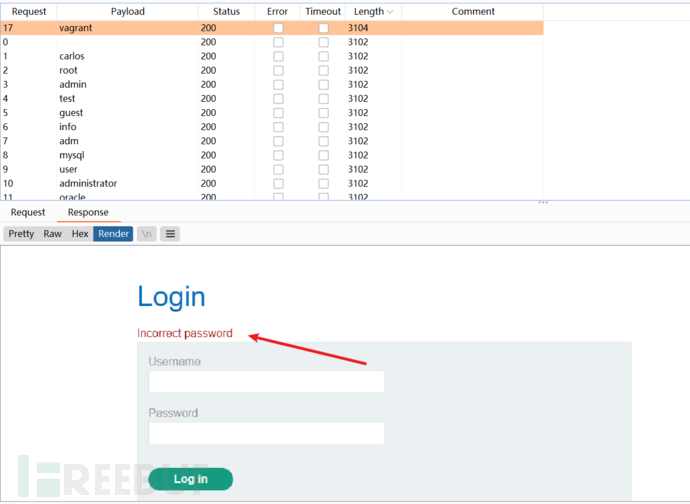The width and height of the screenshot is (690, 504).
Task: Select the Render view
Action: click(x=113, y=234)
